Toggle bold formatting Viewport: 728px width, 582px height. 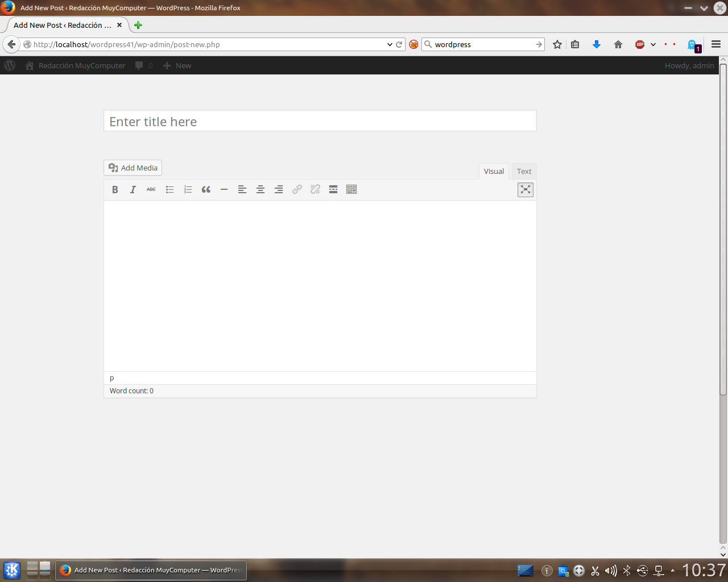(x=115, y=189)
